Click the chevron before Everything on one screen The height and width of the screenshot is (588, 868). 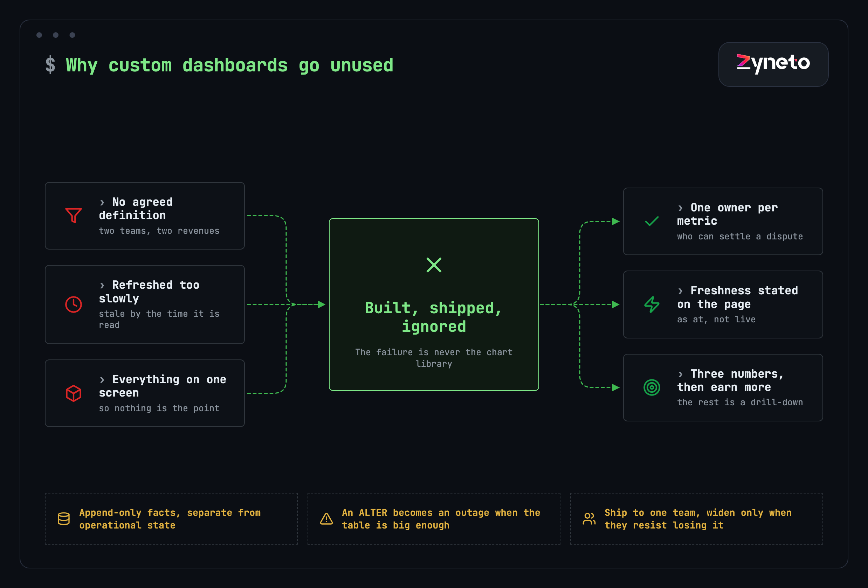coord(102,380)
